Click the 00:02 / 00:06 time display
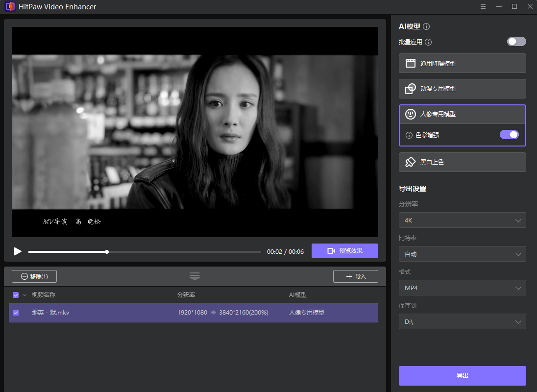537x392 pixels. (x=285, y=252)
